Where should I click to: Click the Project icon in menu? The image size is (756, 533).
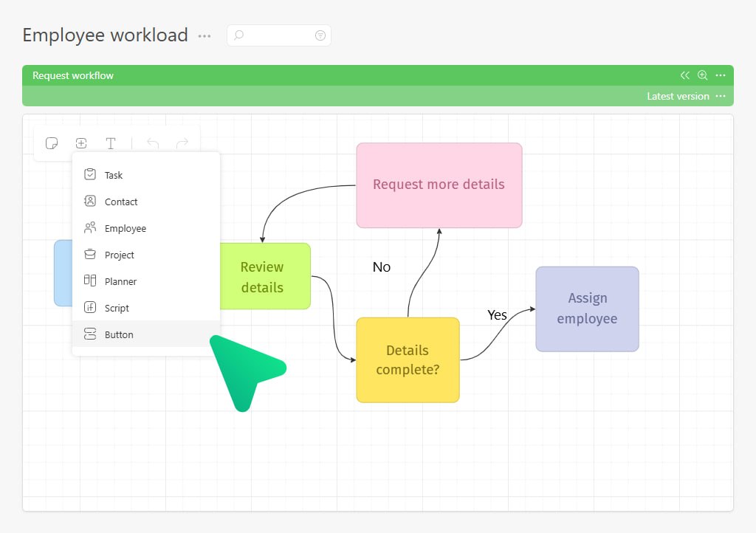click(x=90, y=254)
